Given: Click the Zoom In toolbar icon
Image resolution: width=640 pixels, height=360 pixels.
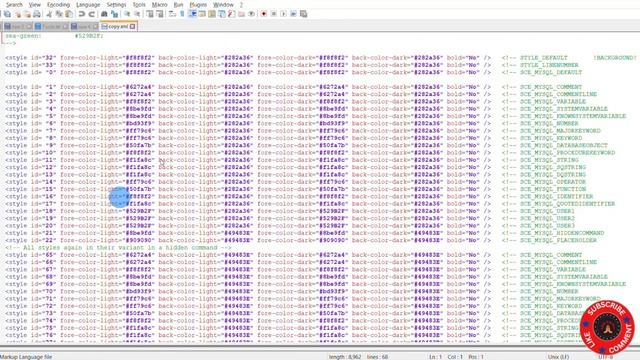Looking at the screenshot, I should coord(127,14).
